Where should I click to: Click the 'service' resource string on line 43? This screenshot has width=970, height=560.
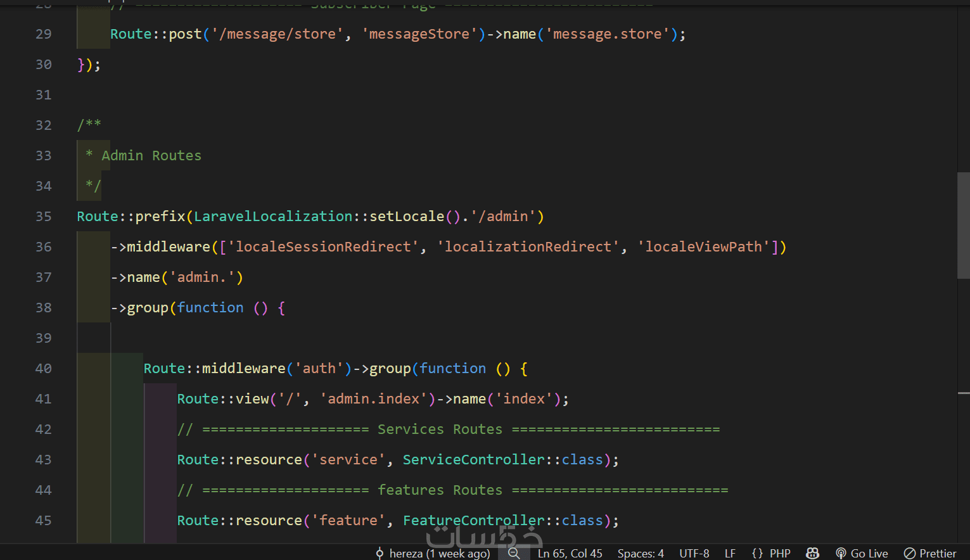348,460
